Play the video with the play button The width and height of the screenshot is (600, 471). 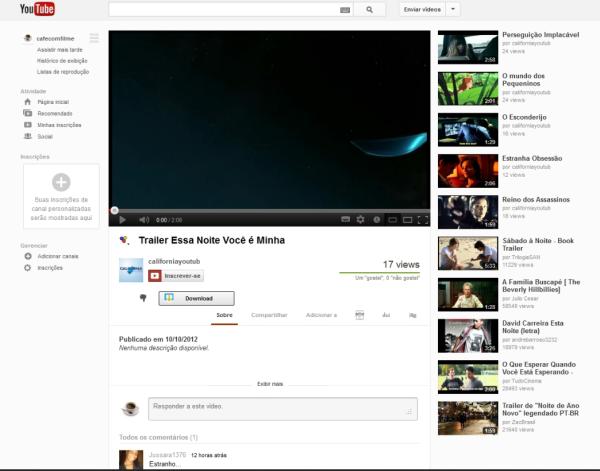(x=122, y=220)
